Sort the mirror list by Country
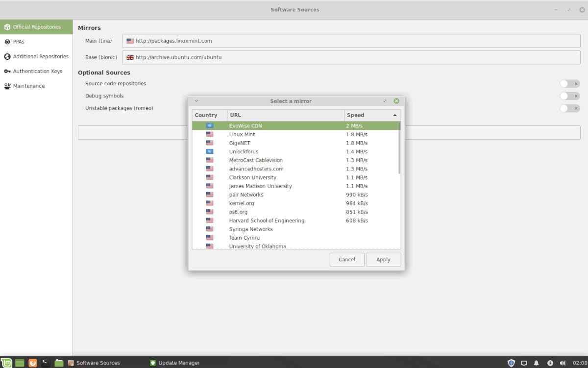 (206, 115)
